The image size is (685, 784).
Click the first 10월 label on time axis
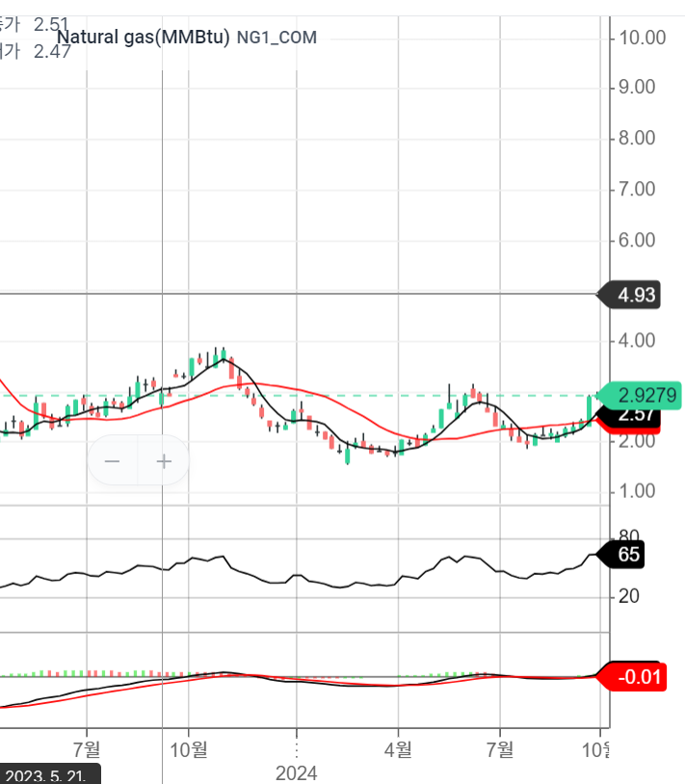[x=188, y=746]
